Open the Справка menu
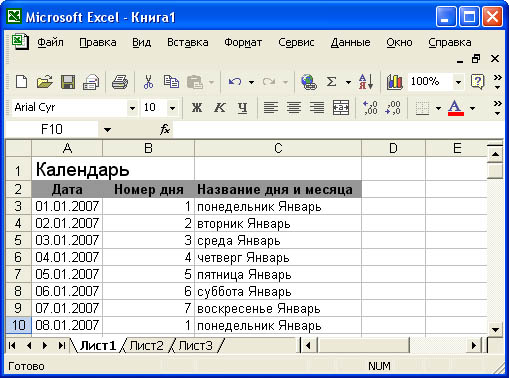 coord(450,42)
